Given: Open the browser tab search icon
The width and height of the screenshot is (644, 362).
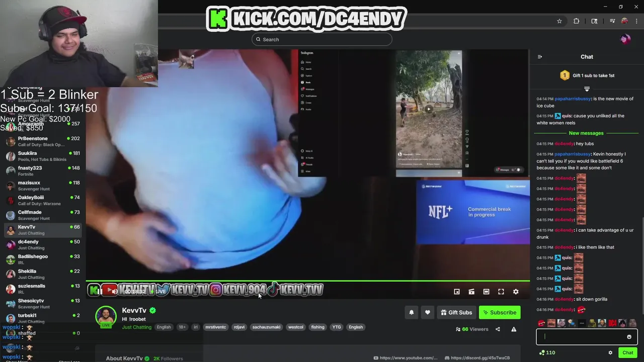Looking at the screenshot, I should coord(594,21).
